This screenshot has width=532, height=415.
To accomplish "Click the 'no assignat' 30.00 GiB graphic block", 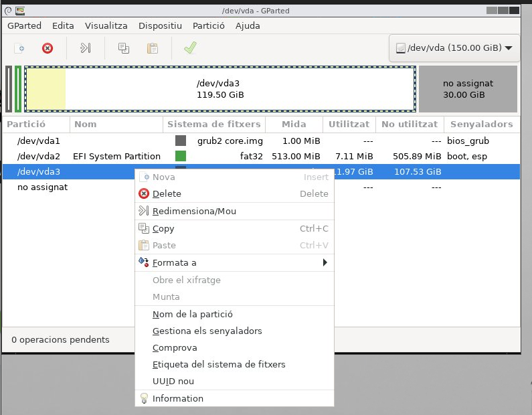I will pos(468,89).
